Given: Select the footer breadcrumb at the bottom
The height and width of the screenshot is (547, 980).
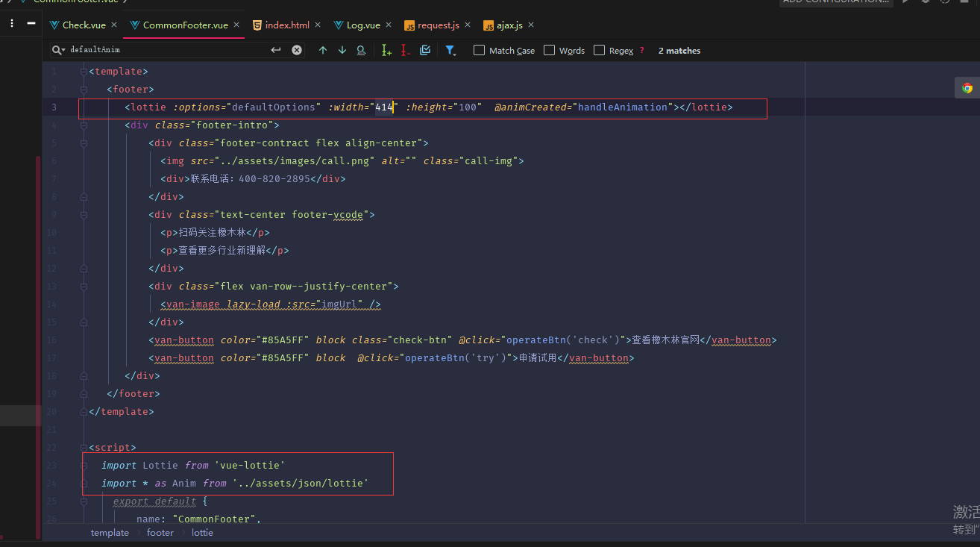Looking at the screenshot, I should click(x=160, y=533).
